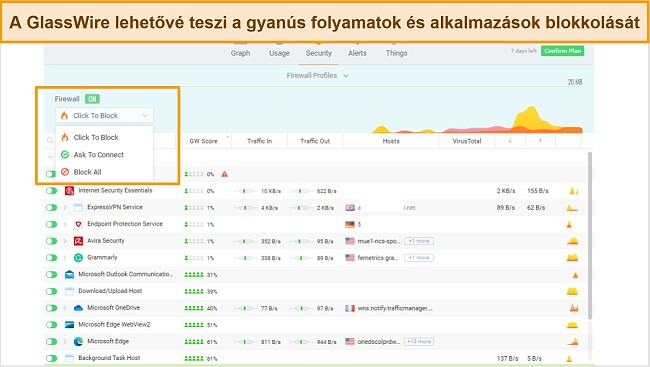Click the US flag in Grammarly row

(x=350, y=258)
